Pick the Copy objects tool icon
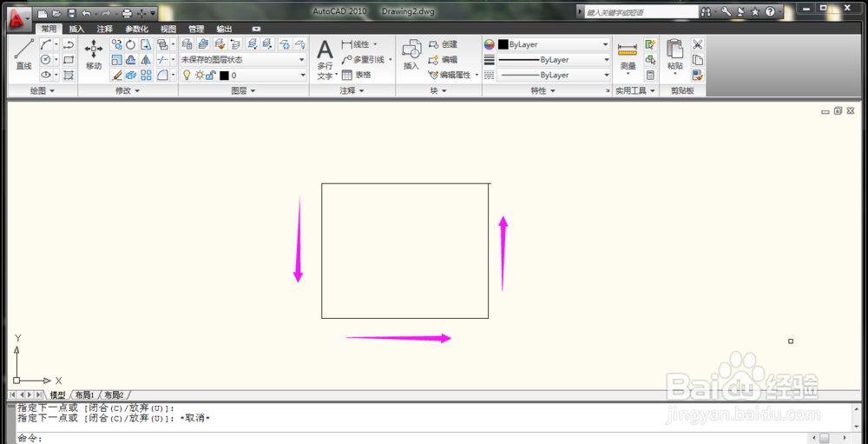 [117, 44]
